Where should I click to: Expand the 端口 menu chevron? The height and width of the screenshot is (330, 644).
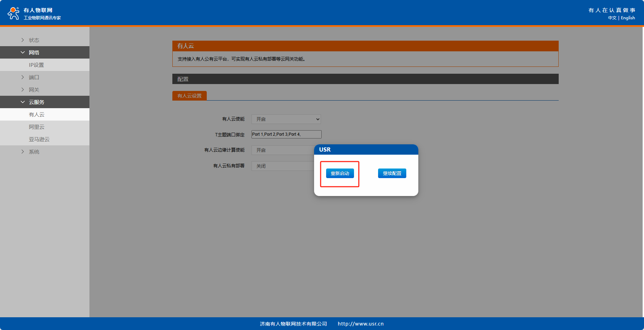coord(23,77)
